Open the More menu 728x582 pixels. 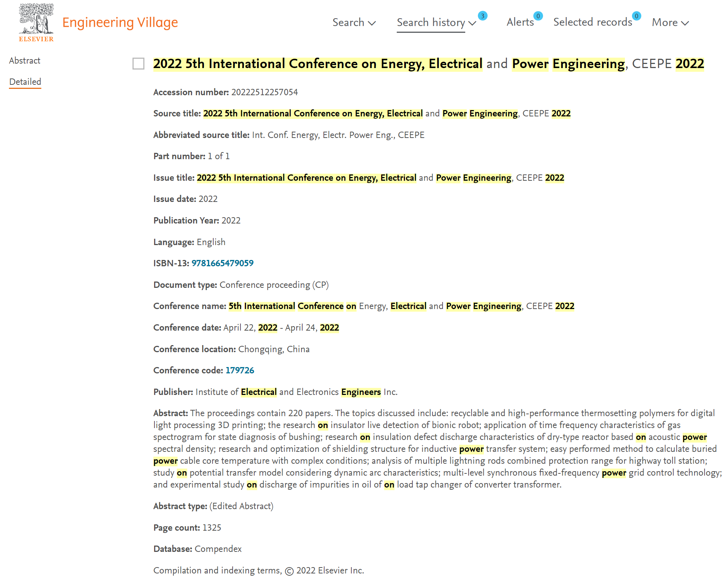[670, 22]
